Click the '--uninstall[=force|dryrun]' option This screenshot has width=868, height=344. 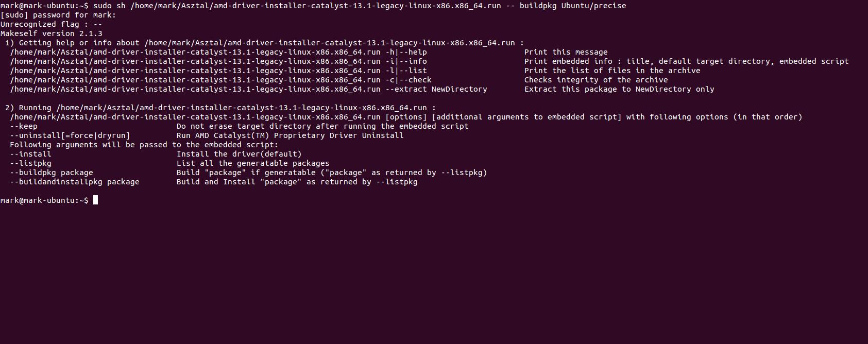pos(70,135)
